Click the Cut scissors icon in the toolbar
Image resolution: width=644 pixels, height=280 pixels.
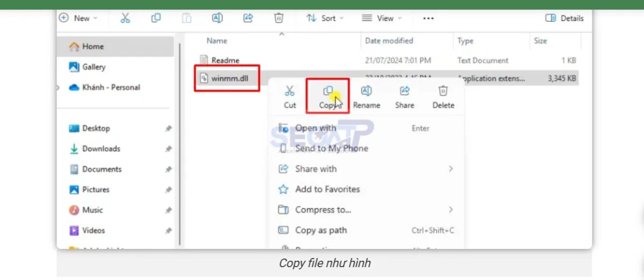coord(125,18)
